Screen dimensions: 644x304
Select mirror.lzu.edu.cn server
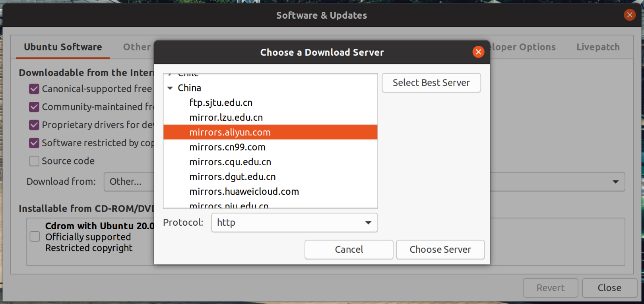270,117
